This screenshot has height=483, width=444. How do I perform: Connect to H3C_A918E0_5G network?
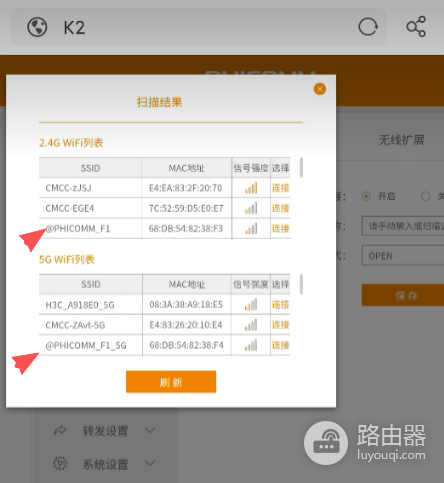tap(280, 305)
